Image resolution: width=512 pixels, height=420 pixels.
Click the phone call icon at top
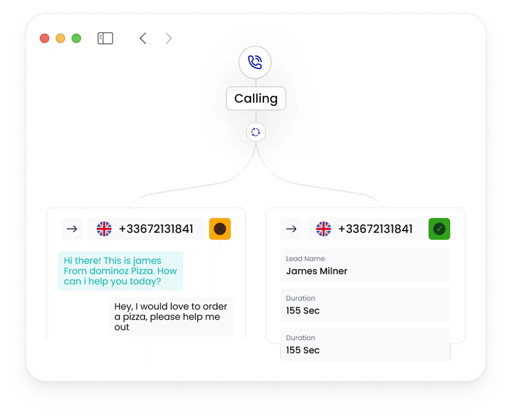coord(255,62)
